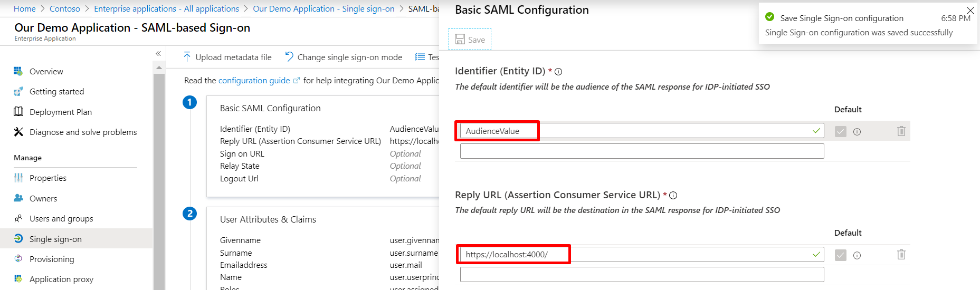The height and width of the screenshot is (290, 980).
Task: Click info icon beside Reply URL heading
Action: (673, 196)
